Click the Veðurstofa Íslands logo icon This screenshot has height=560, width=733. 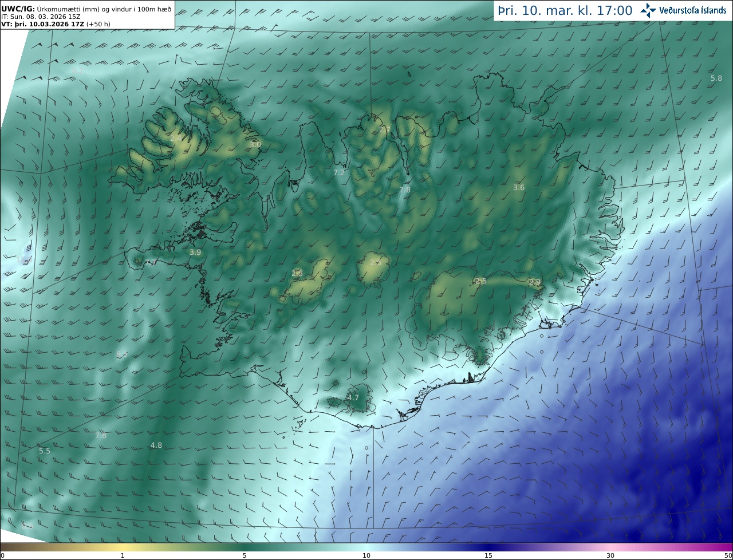648,10
